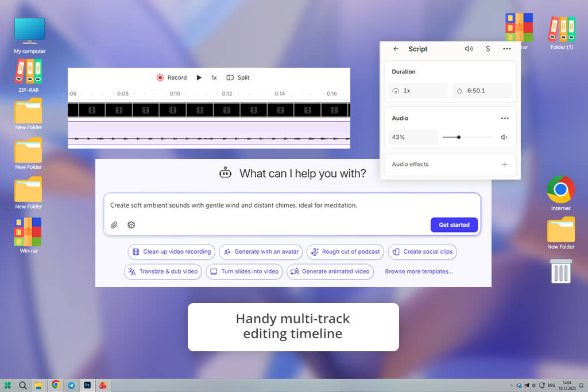This screenshot has height=392, width=588.
Task: Click the assistant robot icon
Action: pyautogui.click(x=225, y=173)
